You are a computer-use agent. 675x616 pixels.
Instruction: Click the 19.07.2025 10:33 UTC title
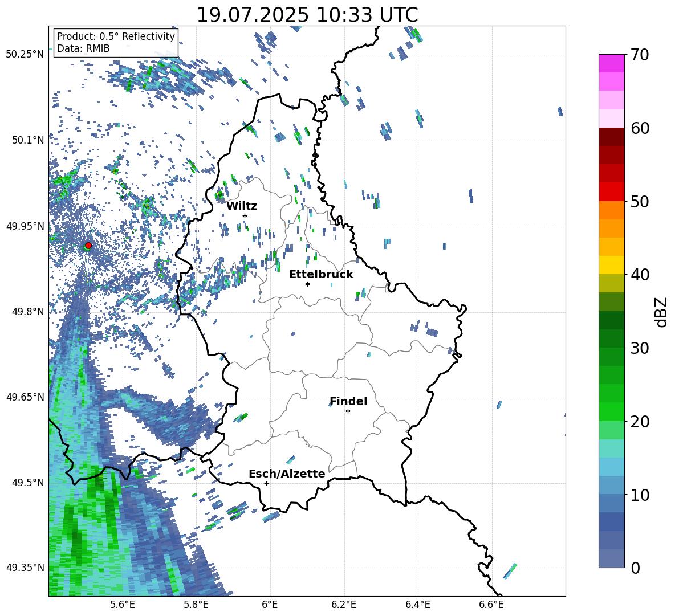click(307, 15)
